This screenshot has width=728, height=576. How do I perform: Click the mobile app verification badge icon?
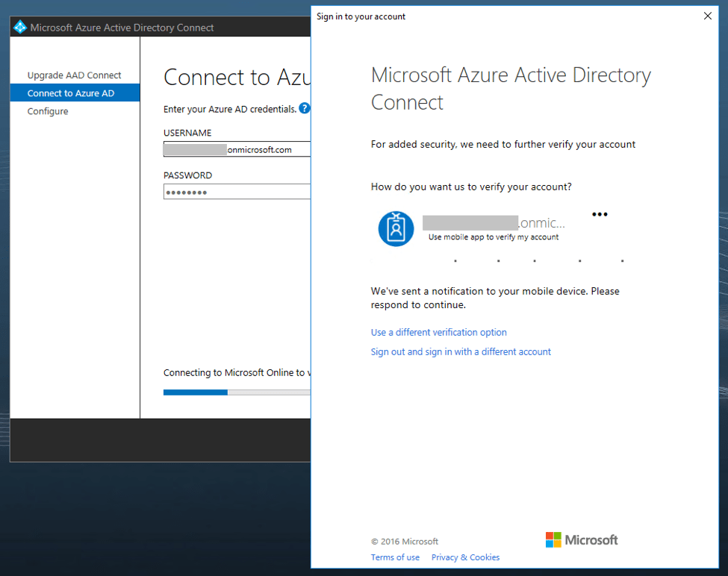click(396, 229)
